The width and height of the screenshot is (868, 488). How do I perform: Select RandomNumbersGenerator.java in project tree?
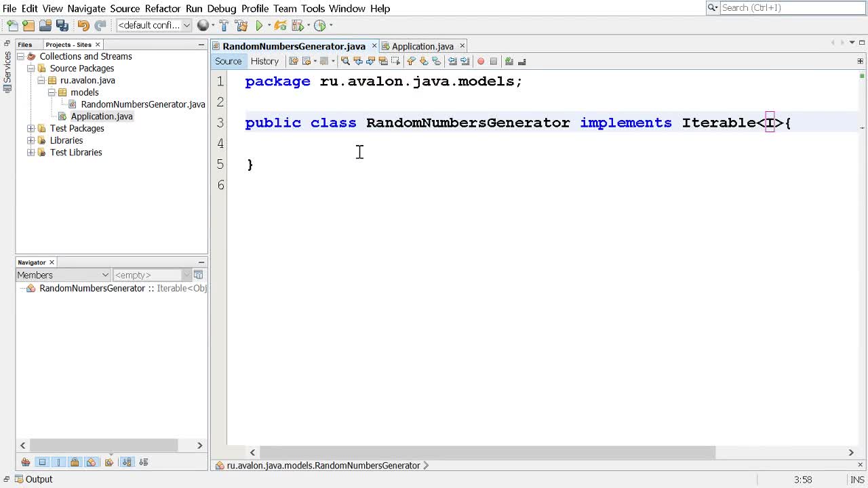coord(143,104)
